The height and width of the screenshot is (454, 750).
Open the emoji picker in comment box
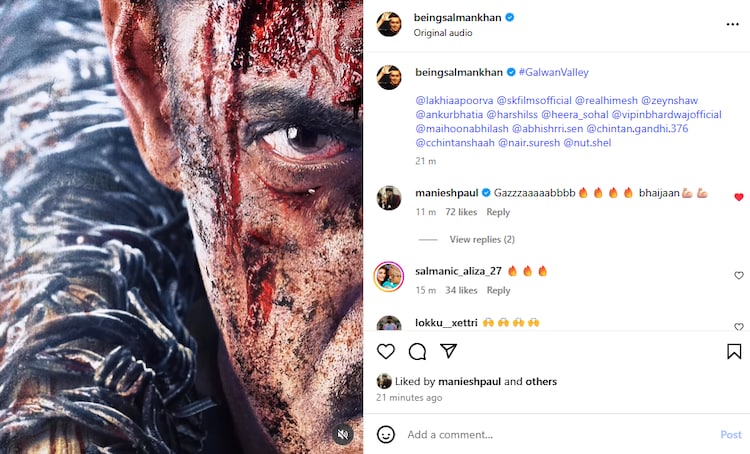coord(386,434)
